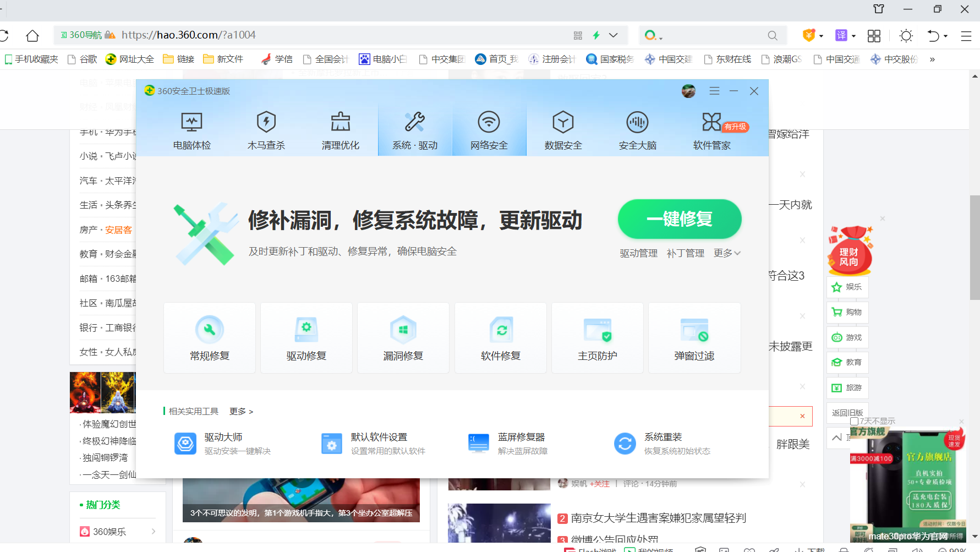Select the 系统·驱动 tab
The height and width of the screenshot is (552, 980).
tap(415, 131)
